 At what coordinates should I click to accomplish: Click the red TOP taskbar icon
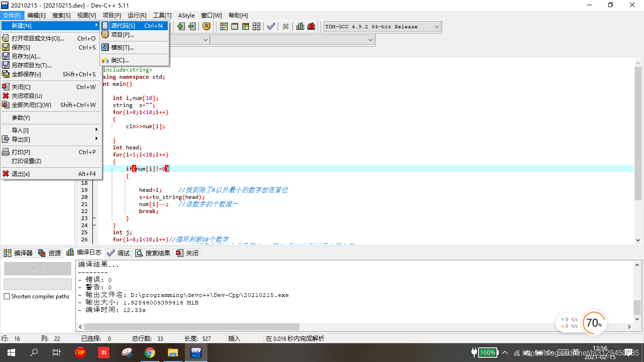coord(81,352)
